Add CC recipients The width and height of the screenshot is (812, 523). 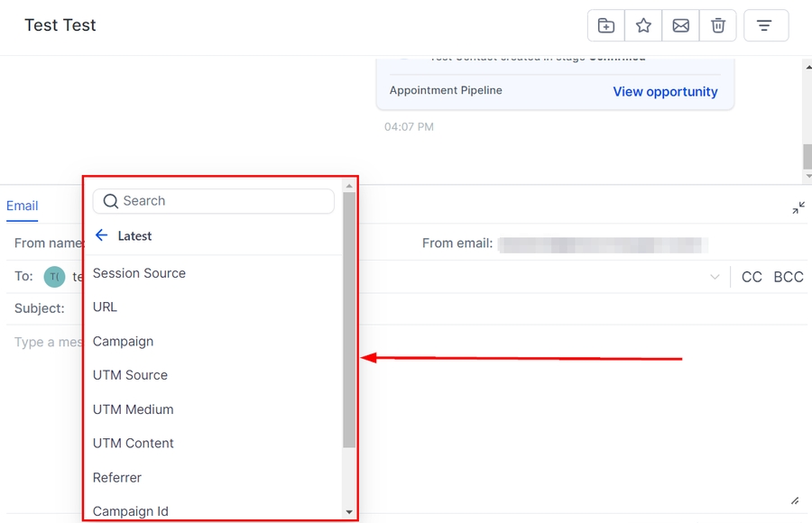click(752, 277)
